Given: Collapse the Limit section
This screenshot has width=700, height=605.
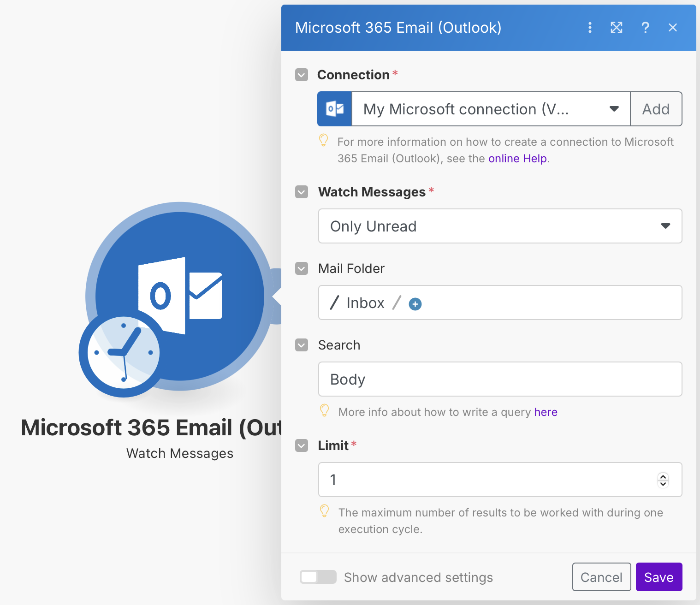Looking at the screenshot, I should [302, 445].
